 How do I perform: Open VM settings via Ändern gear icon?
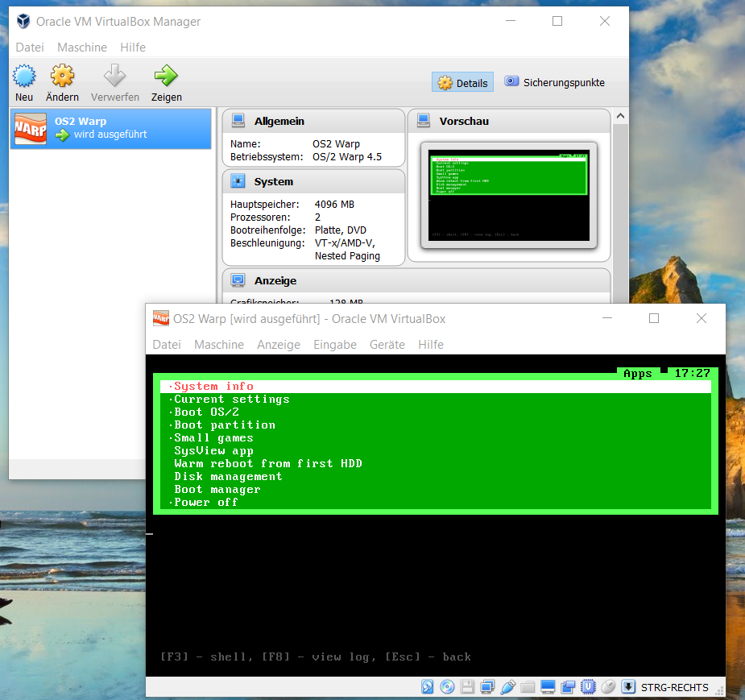point(62,76)
